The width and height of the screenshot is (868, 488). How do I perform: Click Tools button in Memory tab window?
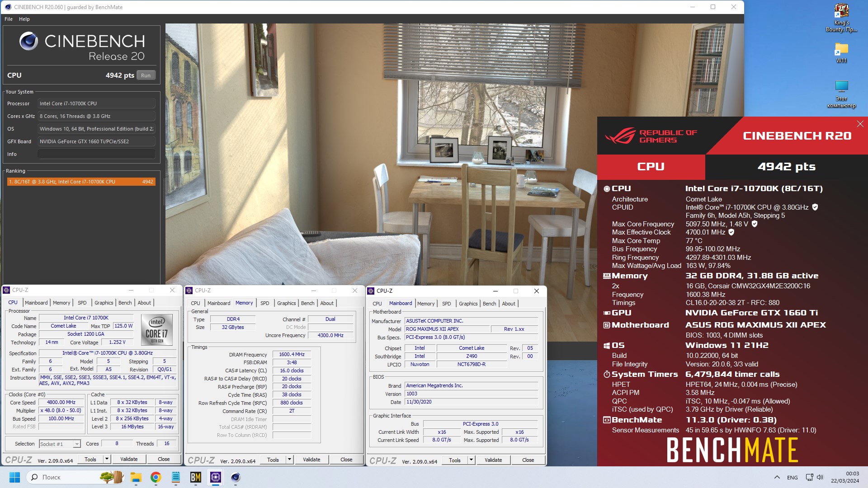pyautogui.click(x=273, y=460)
